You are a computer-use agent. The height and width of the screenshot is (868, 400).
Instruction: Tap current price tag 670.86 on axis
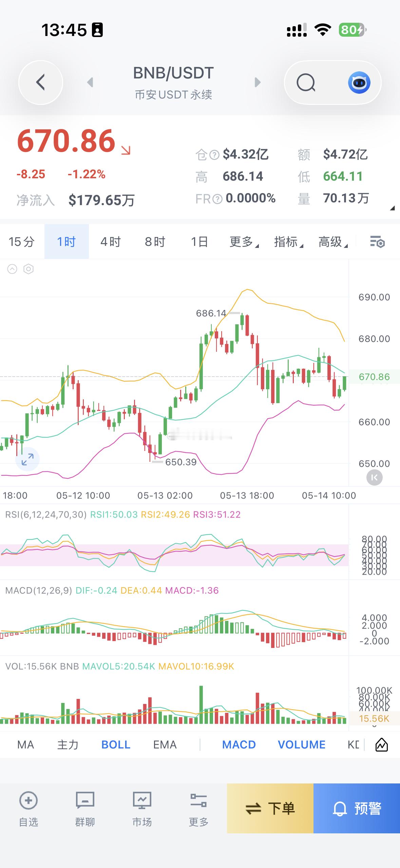pyautogui.click(x=374, y=377)
